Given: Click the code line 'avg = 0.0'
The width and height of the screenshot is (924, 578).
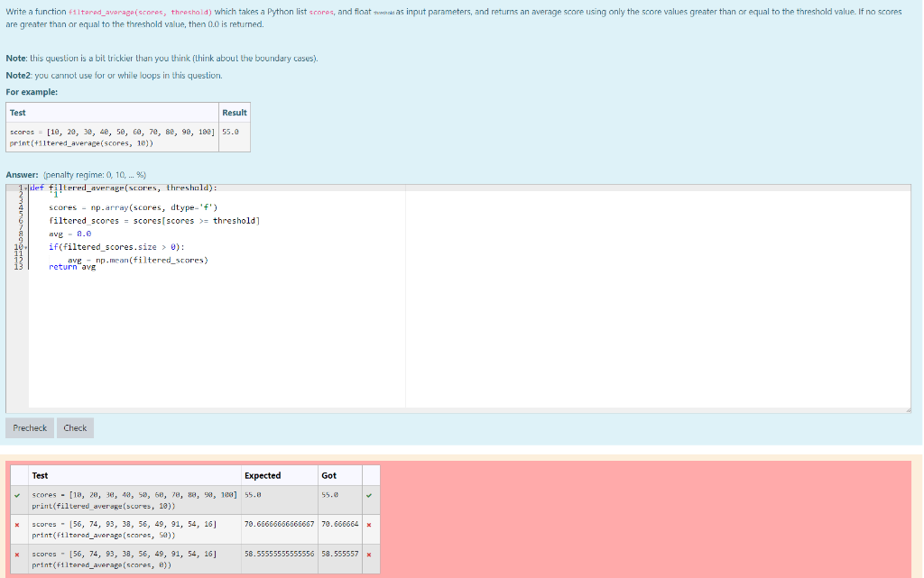Looking at the screenshot, I should [69, 234].
